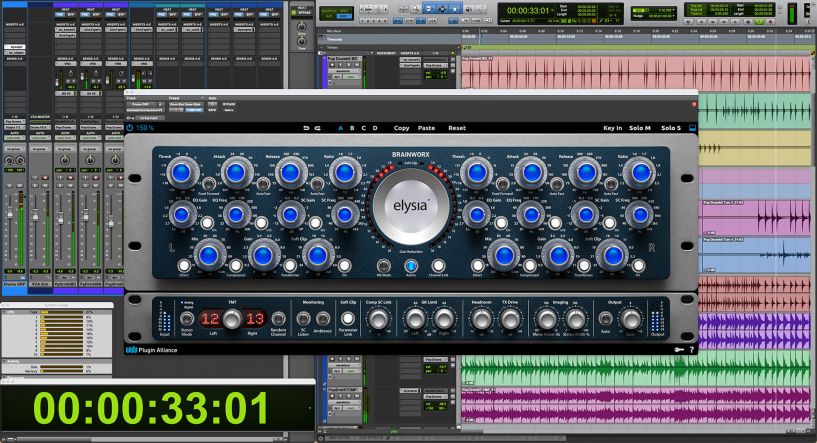Screen dimensions: 817x443
Task: Click the TX Drive knob
Action: click(x=510, y=319)
